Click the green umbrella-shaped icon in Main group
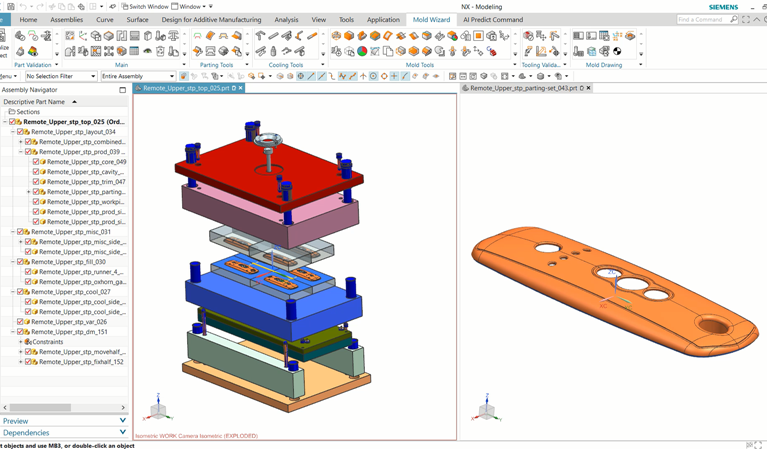Viewport: 767px width, 449px height. tap(147, 51)
